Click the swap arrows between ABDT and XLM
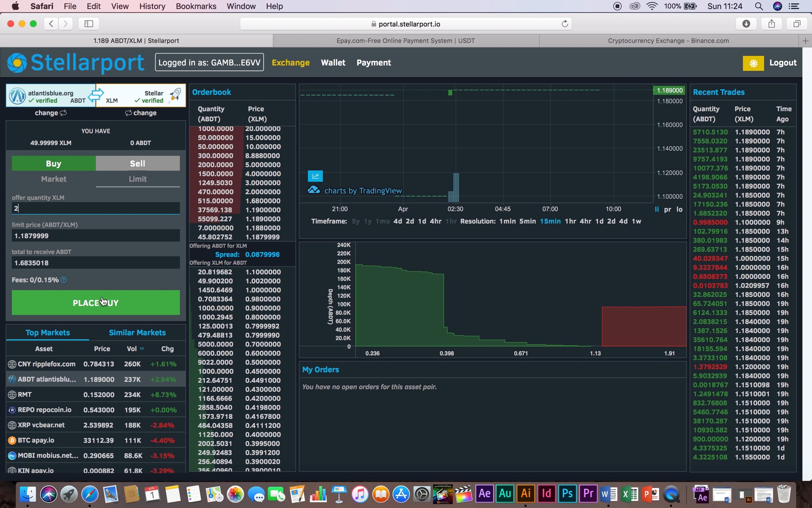 point(96,95)
